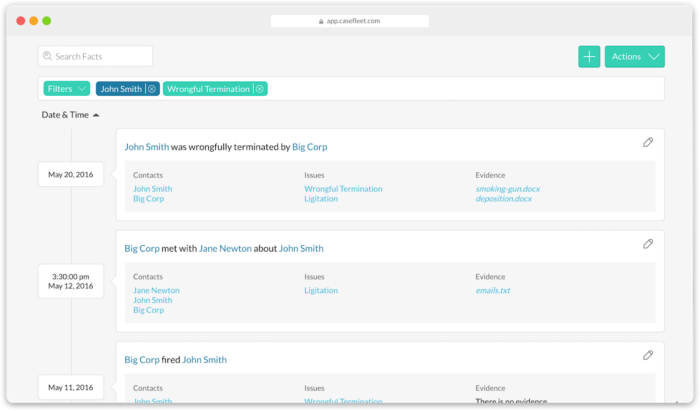
Task: Toggle Date & Time sort order
Action: [x=70, y=115]
